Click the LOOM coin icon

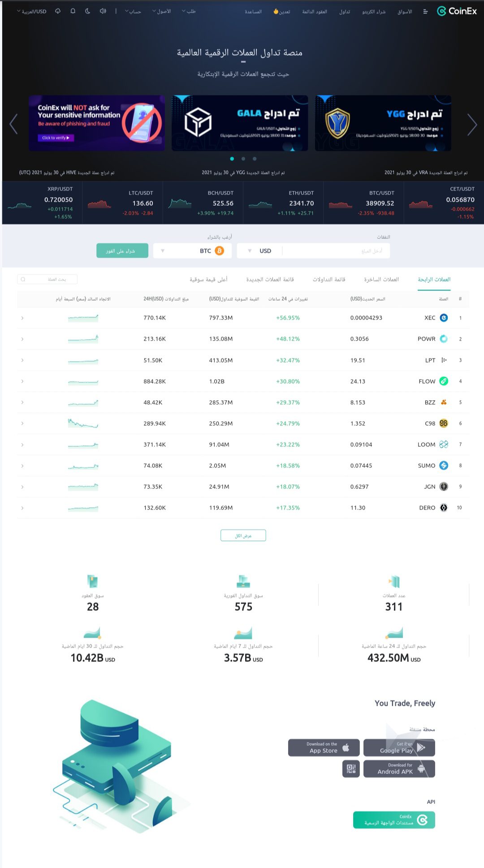pos(444,445)
